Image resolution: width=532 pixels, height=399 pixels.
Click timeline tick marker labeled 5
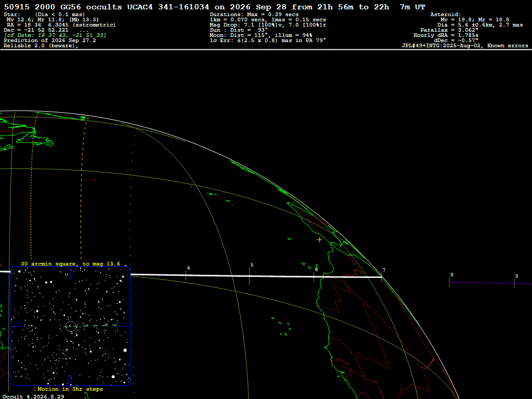pyautogui.click(x=249, y=276)
